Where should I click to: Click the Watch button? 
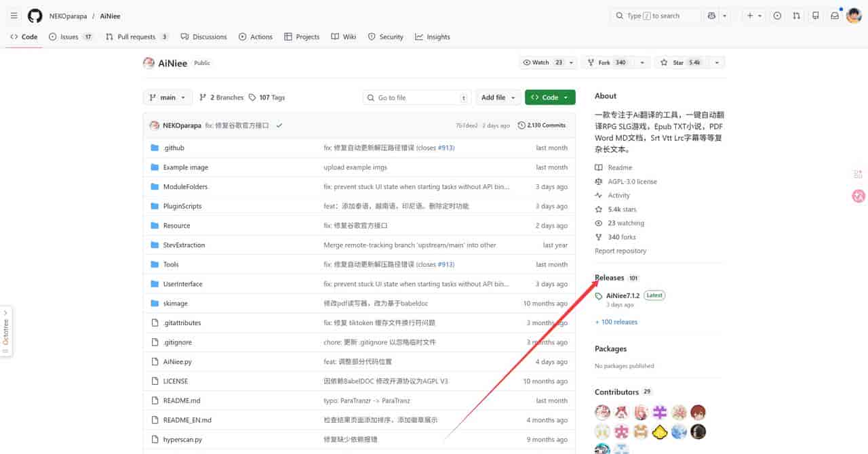[542, 62]
